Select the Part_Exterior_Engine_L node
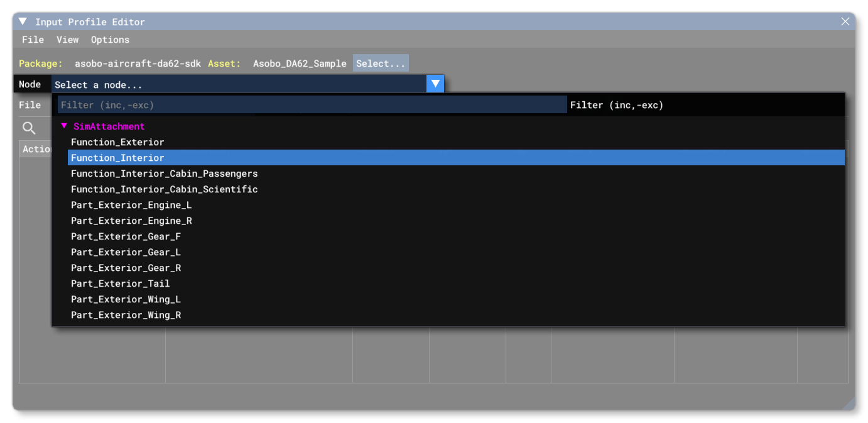 tap(131, 205)
